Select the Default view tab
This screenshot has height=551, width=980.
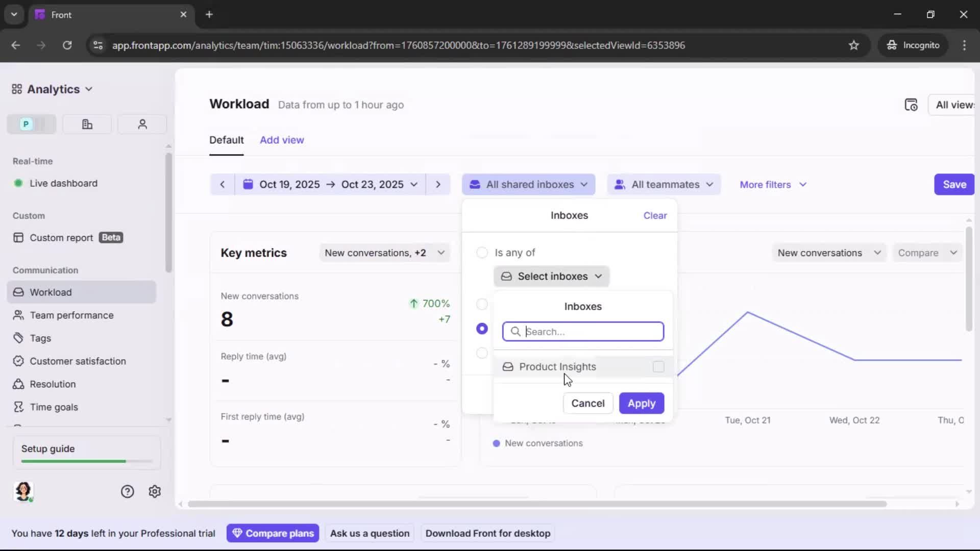click(x=227, y=139)
